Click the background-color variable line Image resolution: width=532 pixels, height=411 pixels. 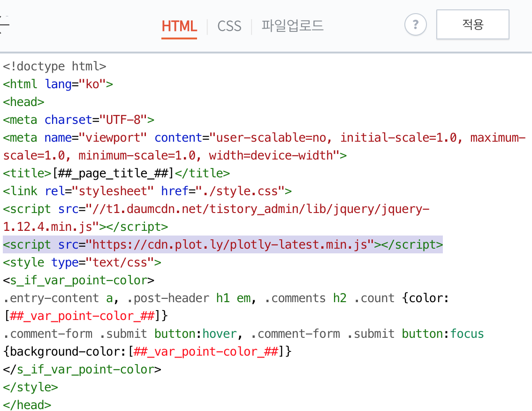tap(147, 351)
